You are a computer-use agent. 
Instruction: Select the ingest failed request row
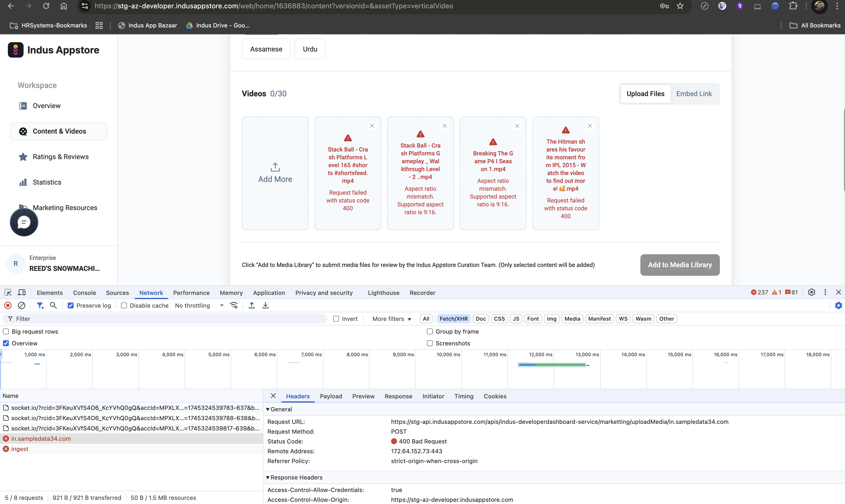(132, 449)
